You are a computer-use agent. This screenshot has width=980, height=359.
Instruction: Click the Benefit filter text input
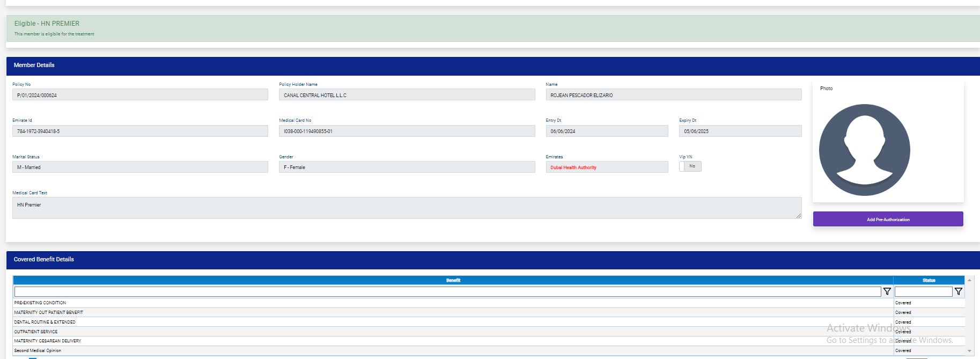(447, 291)
